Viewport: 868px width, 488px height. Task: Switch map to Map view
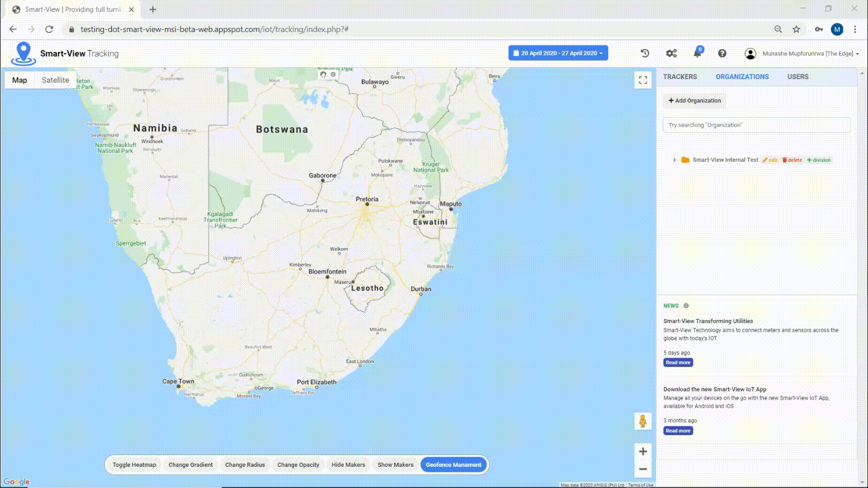click(x=20, y=80)
